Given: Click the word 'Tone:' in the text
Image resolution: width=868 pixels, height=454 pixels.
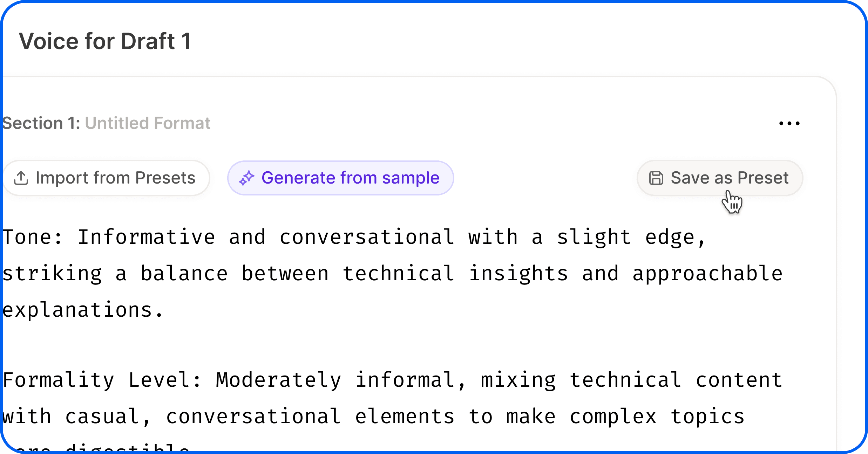Looking at the screenshot, I should click(x=32, y=238).
